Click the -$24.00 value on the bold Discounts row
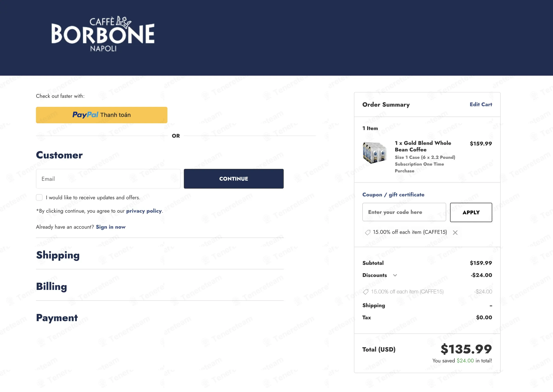This screenshot has width=553, height=392. pos(481,275)
